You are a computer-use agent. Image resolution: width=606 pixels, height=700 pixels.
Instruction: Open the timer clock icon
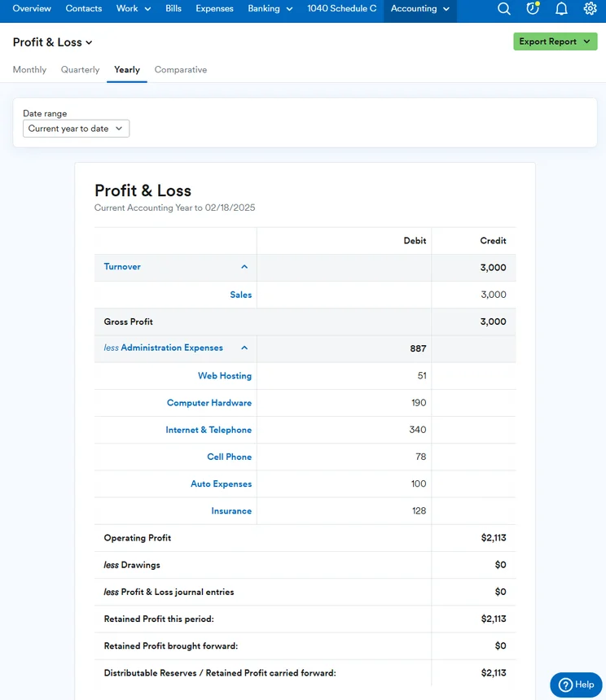pos(533,8)
